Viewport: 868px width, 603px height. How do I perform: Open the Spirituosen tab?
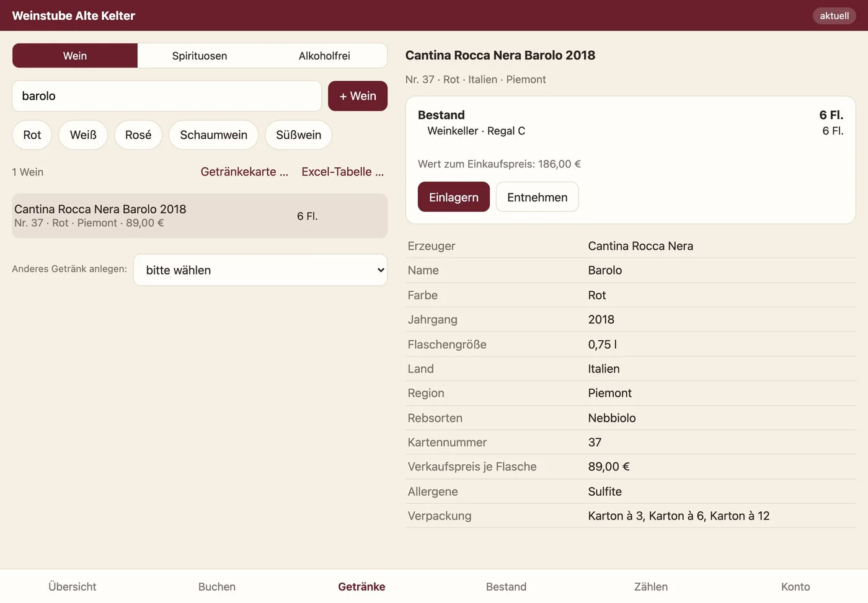coord(200,56)
